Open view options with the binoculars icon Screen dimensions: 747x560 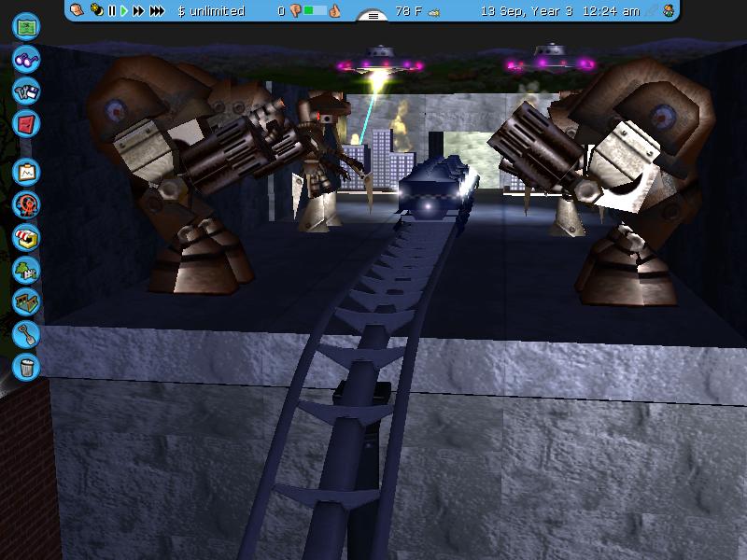[26, 59]
